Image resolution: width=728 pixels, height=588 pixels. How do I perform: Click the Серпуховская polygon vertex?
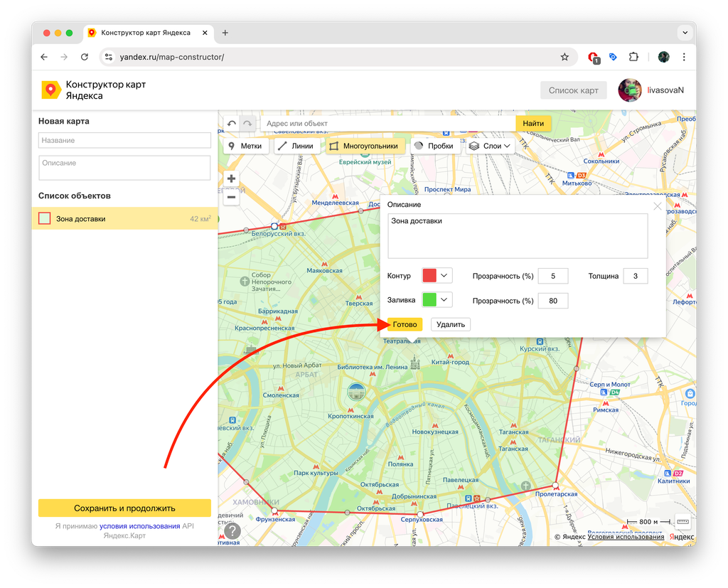tap(420, 514)
